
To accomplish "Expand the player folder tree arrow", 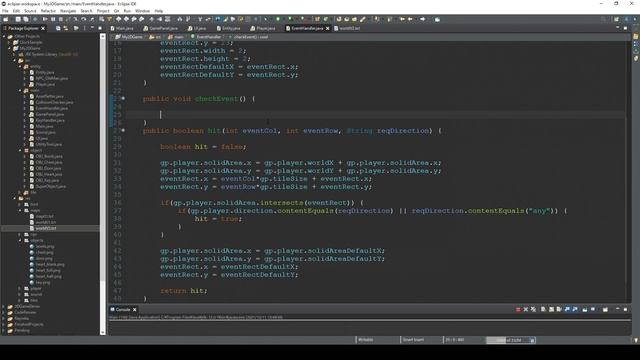I will [20, 288].
